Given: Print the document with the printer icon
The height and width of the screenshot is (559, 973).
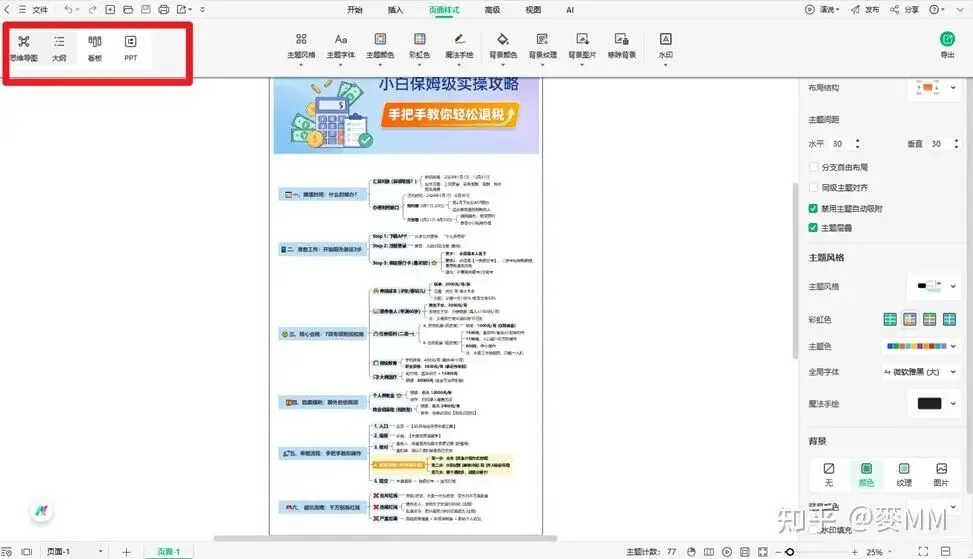Looking at the screenshot, I should 164,9.
